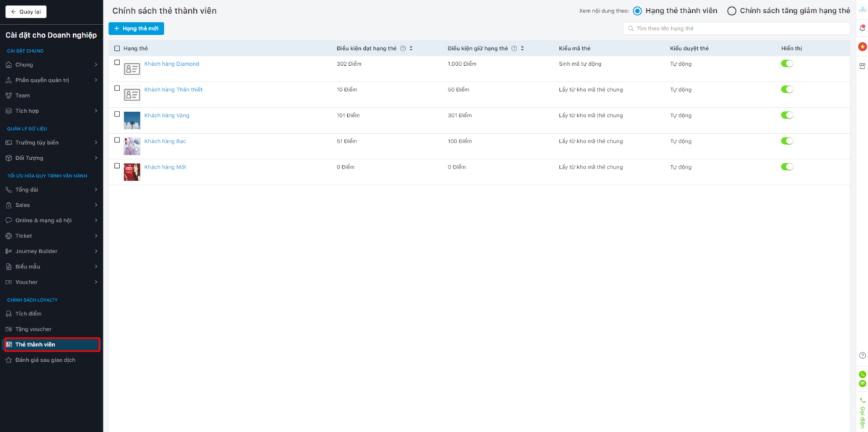
Task: Tick the checkbox for Khách hàng Vàng
Action: point(117,114)
